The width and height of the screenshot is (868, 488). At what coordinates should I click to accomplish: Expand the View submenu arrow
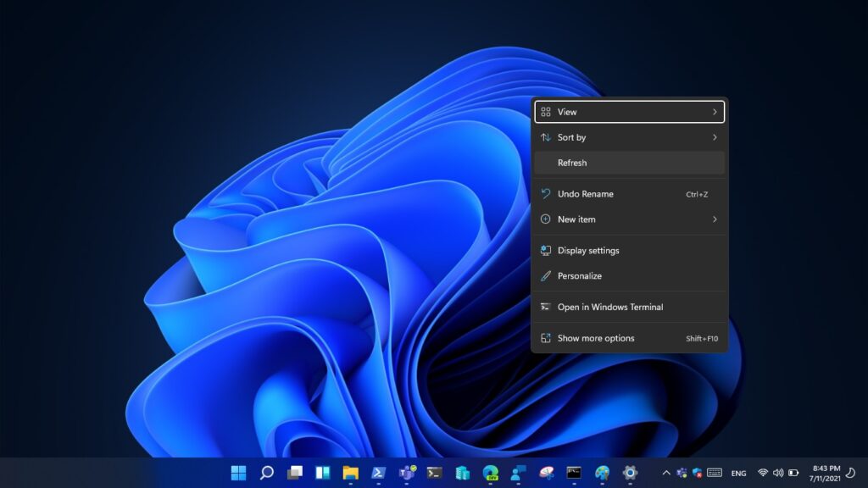[x=715, y=112]
